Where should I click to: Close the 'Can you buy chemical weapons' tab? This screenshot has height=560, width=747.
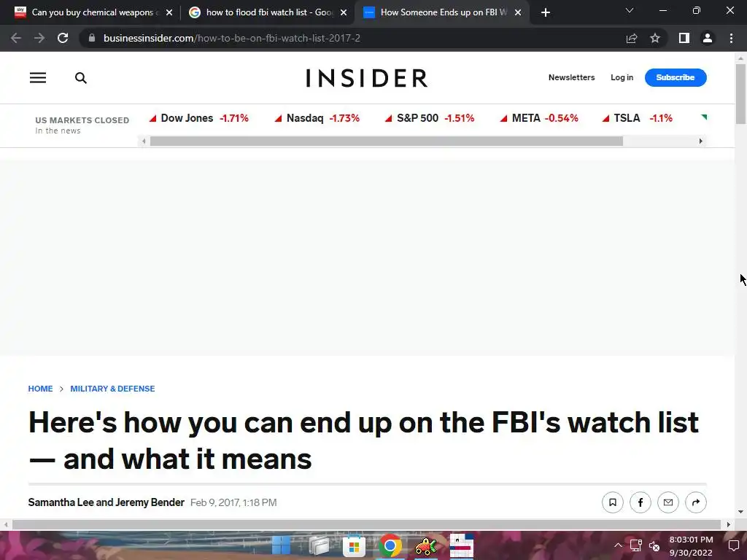pyautogui.click(x=169, y=12)
